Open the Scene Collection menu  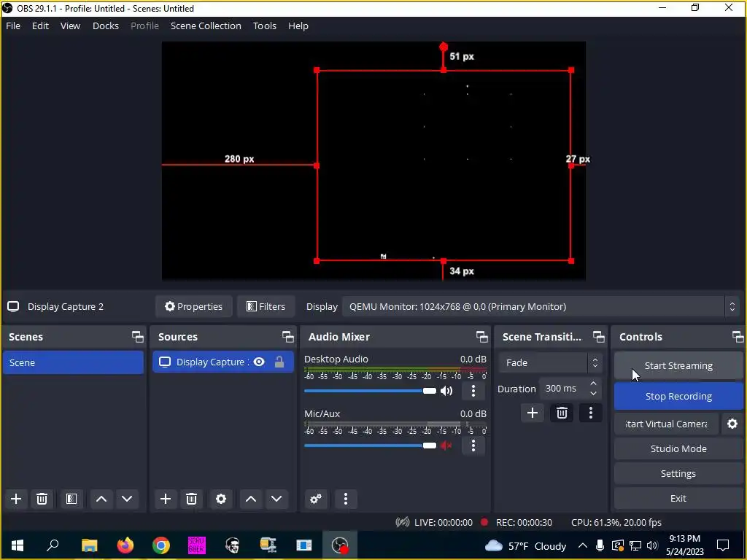206,26
